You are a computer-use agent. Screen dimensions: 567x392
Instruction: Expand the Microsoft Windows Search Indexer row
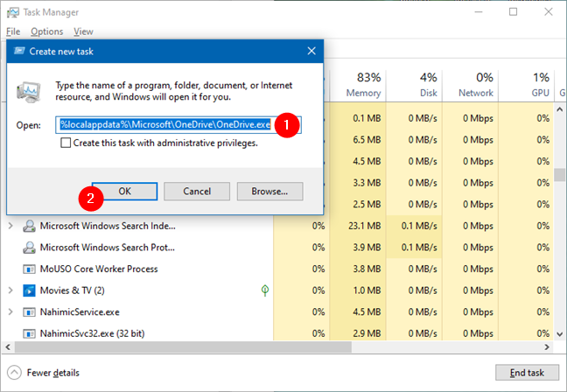click(x=10, y=226)
